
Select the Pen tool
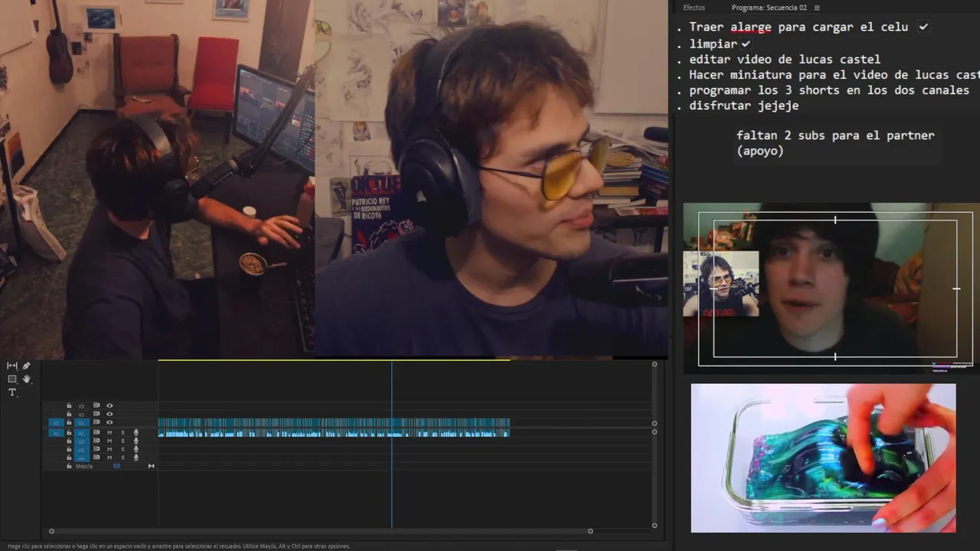27,366
